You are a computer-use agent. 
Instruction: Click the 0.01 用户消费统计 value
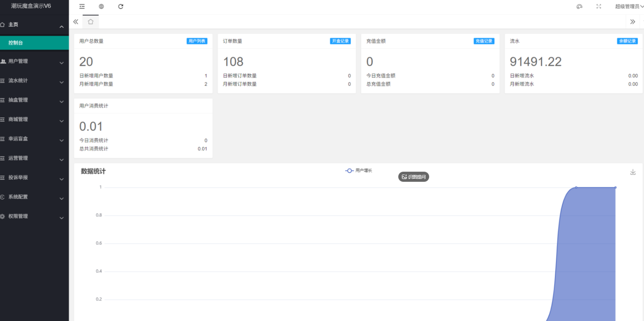coord(91,126)
